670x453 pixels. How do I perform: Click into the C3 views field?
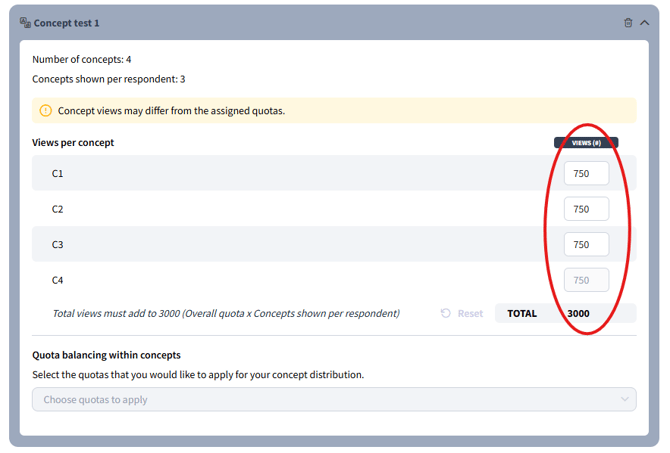(x=586, y=244)
